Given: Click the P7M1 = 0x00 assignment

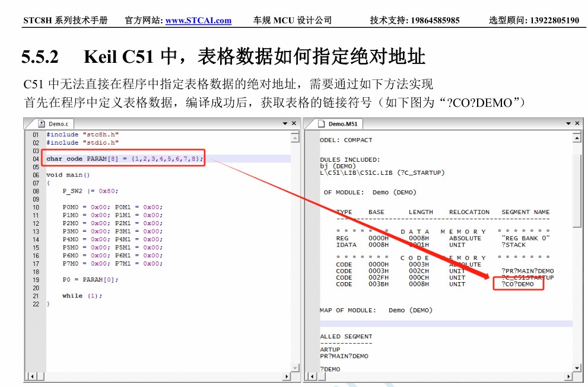Looking at the screenshot, I should click(139, 264).
